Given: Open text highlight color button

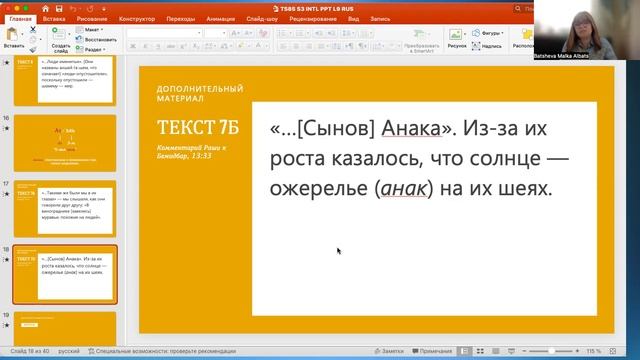Looking at the screenshot, I should pos(241,47).
